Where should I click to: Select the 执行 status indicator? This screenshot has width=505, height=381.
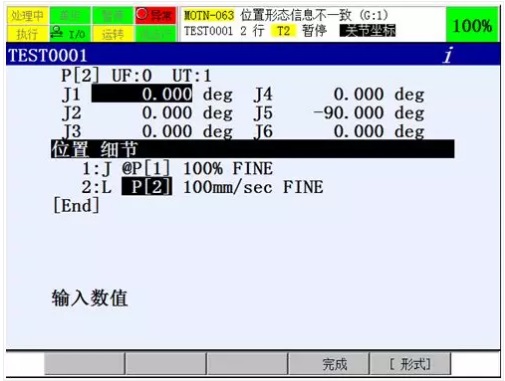[x=27, y=34]
